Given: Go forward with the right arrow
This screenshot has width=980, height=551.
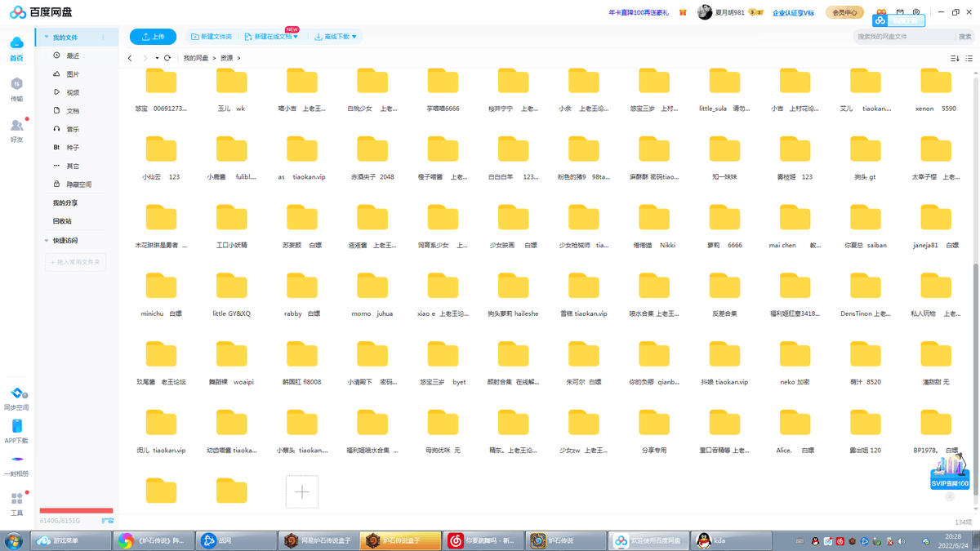Looking at the screenshot, I should [145, 58].
